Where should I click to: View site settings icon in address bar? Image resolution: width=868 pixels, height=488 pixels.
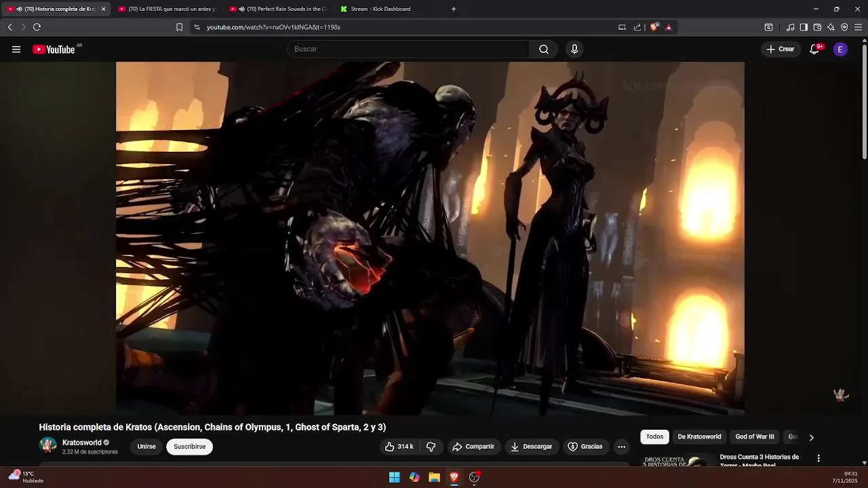(197, 27)
